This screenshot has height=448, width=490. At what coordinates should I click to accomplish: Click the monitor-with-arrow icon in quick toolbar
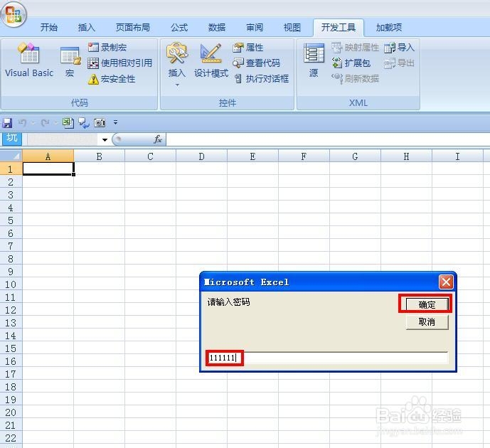tap(83, 123)
